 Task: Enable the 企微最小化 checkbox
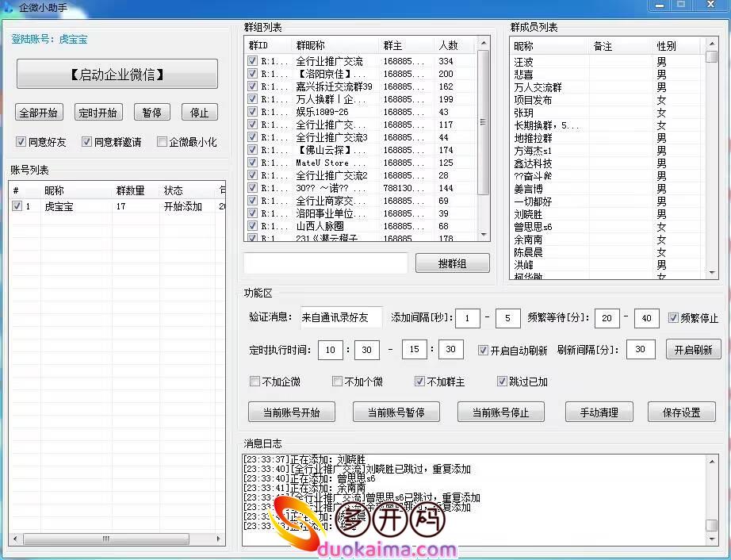163,143
